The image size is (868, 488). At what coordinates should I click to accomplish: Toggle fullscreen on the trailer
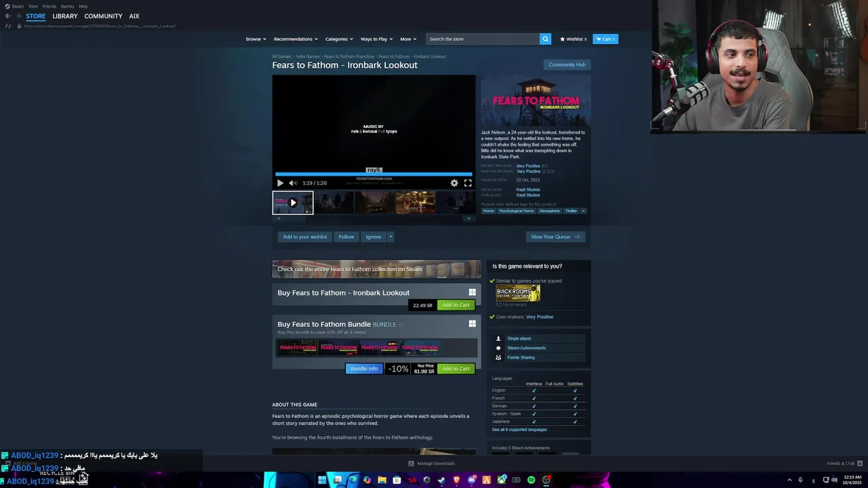tap(468, 183)
